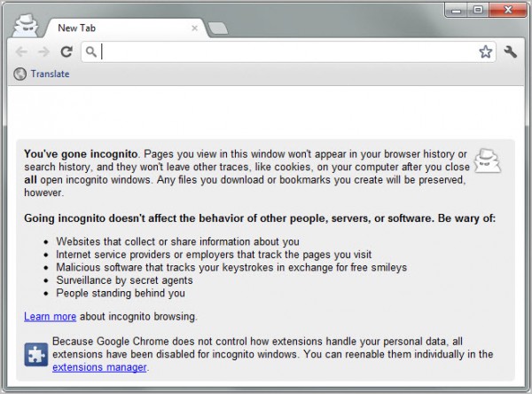Follow the Learn more link
This screenshot has width=532, height=394.
(50, 317)
